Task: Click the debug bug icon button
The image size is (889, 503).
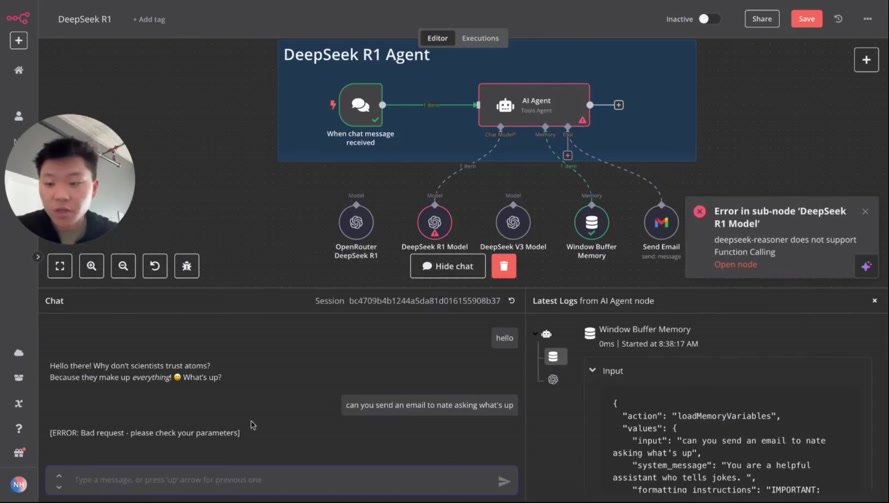Action: click(187, 266)
